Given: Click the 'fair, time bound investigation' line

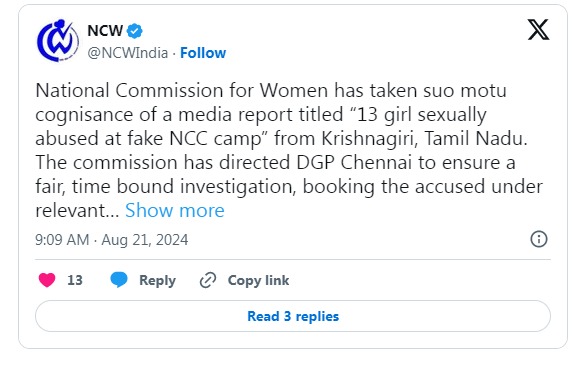Looking at the screenshot, I should (x=289, y=187).
